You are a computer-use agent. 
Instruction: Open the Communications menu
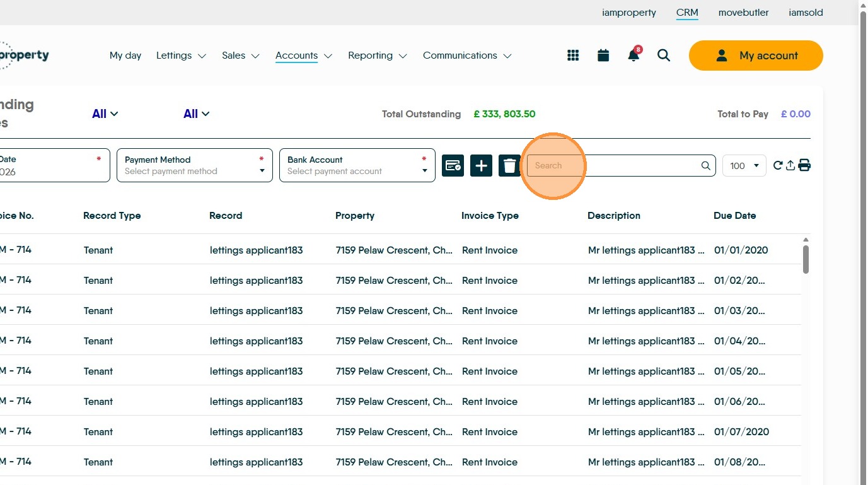[x=466, y=56]
